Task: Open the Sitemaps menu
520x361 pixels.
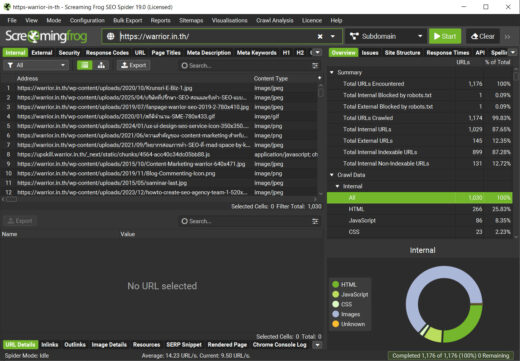Action: point(191,20)
